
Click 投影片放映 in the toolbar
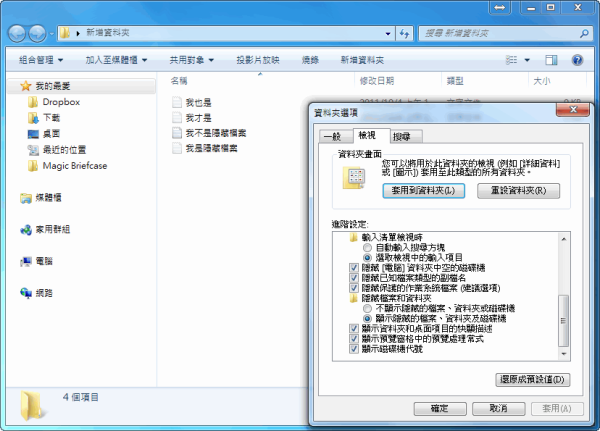click(258, 60)
